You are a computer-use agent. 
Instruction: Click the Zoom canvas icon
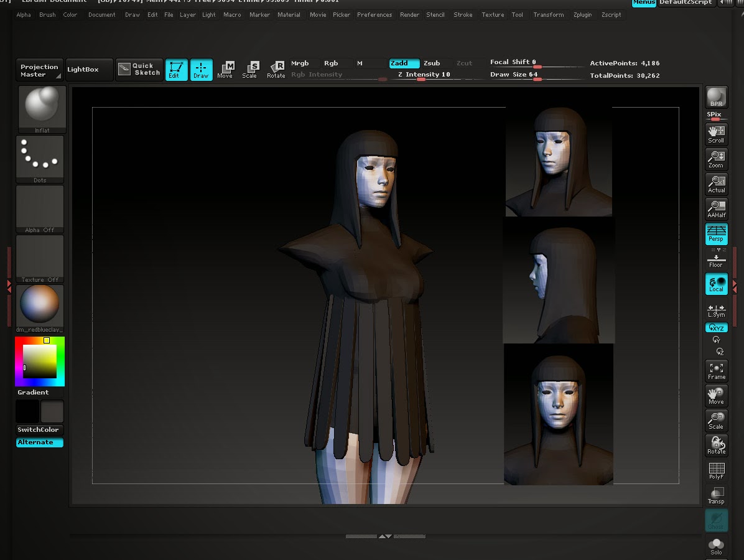(716, 159)
